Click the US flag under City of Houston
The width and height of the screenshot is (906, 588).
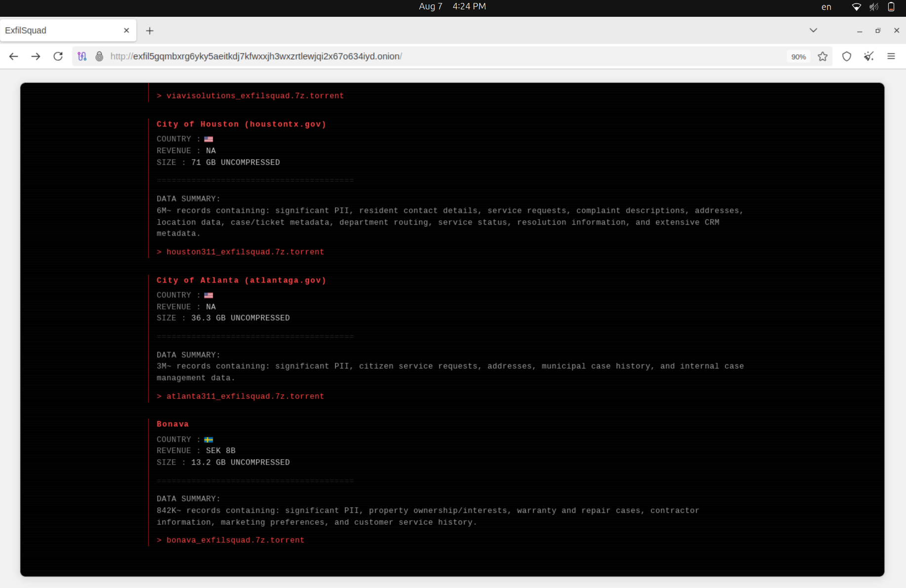209,139
